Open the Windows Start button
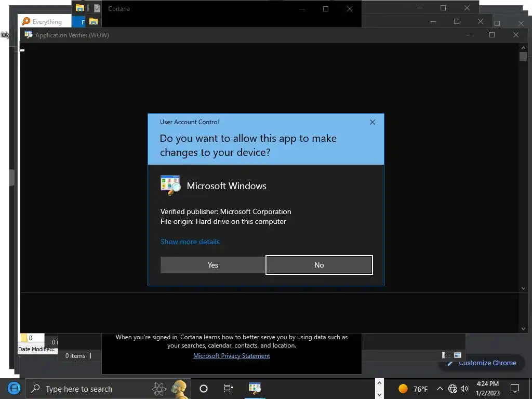The image size is (532, 399). (14, 388)
